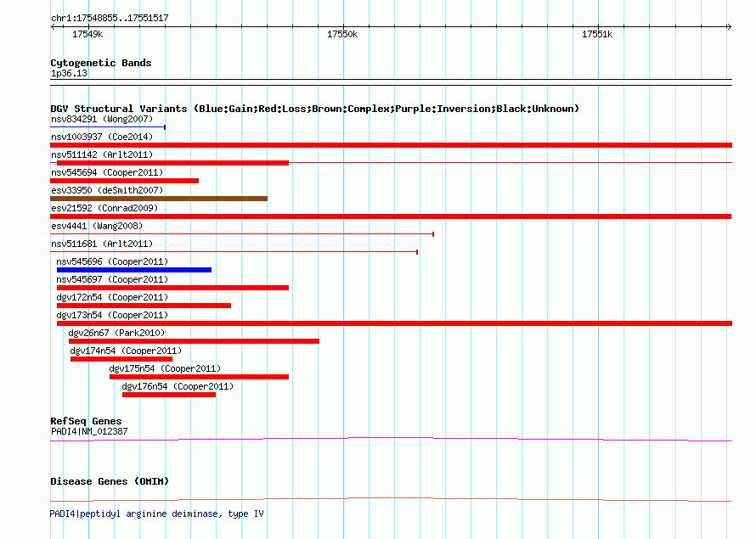Click the nsv834291 (Wong2007) variant label

(x=102, y=119)
